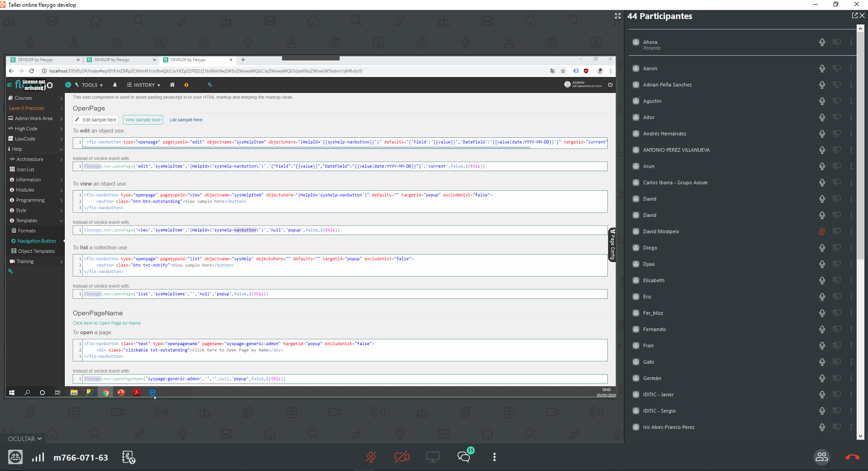Open the TOOLS dropdown menu
Image resolution: width=868 pixels, height=471 pixels.
click(x=89, y=85)
